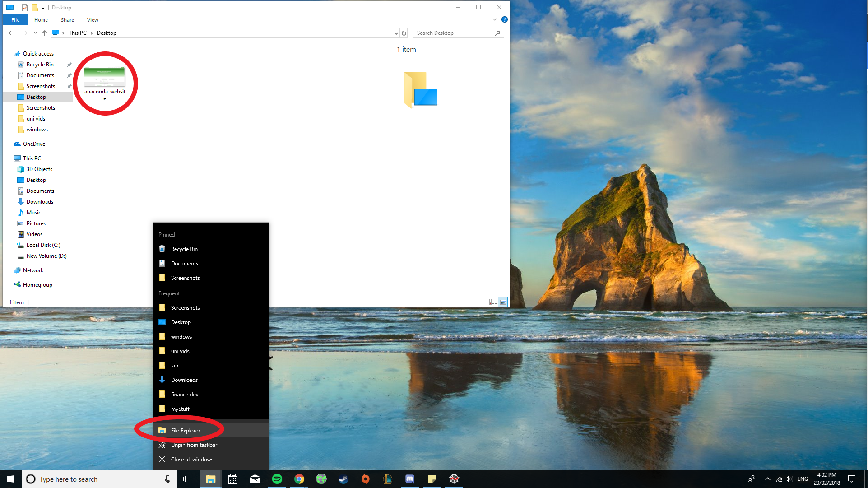Select Local Disk (C:) in sidebar

click(43, 245)
